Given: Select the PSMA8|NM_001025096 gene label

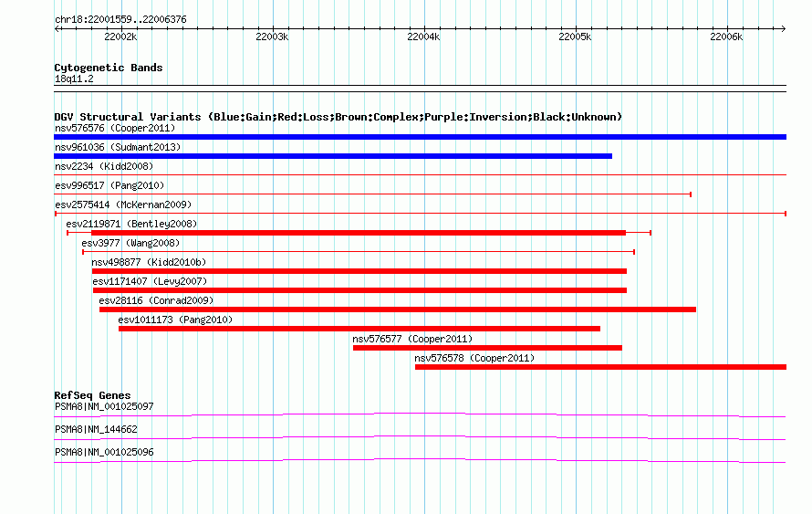Looking at the screenshot, I should tap(104, 452).
